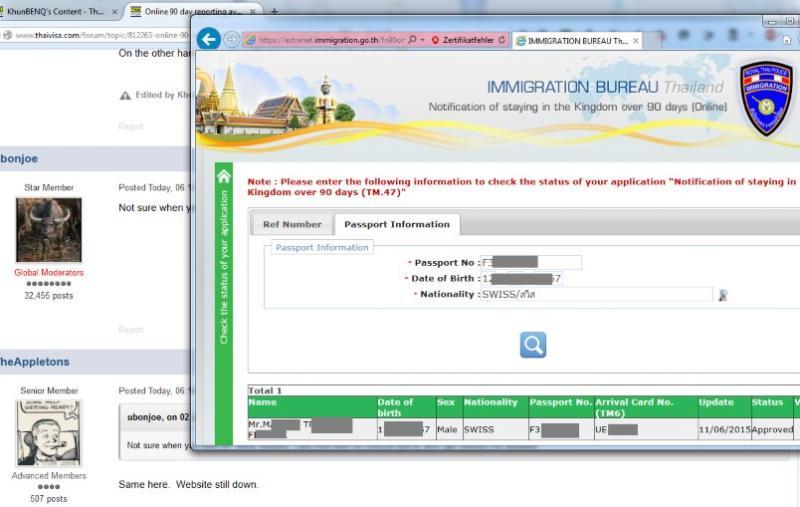This screenshot has width=800, height=507.
Task: Click the Status column header
Action: point(771,407)
